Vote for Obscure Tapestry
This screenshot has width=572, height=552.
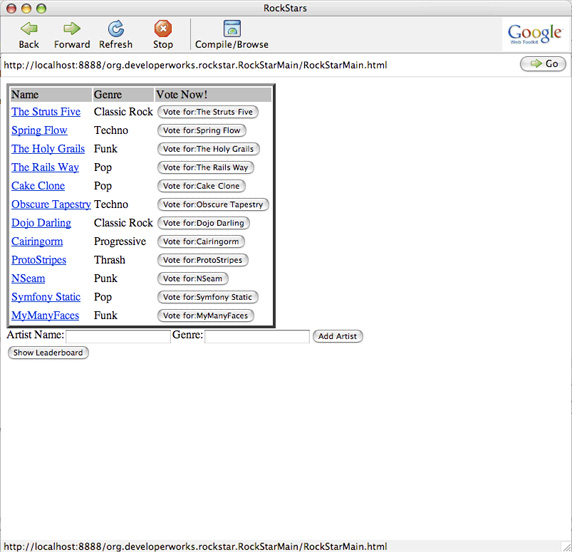pyautogui.click(x=213, y=205)
